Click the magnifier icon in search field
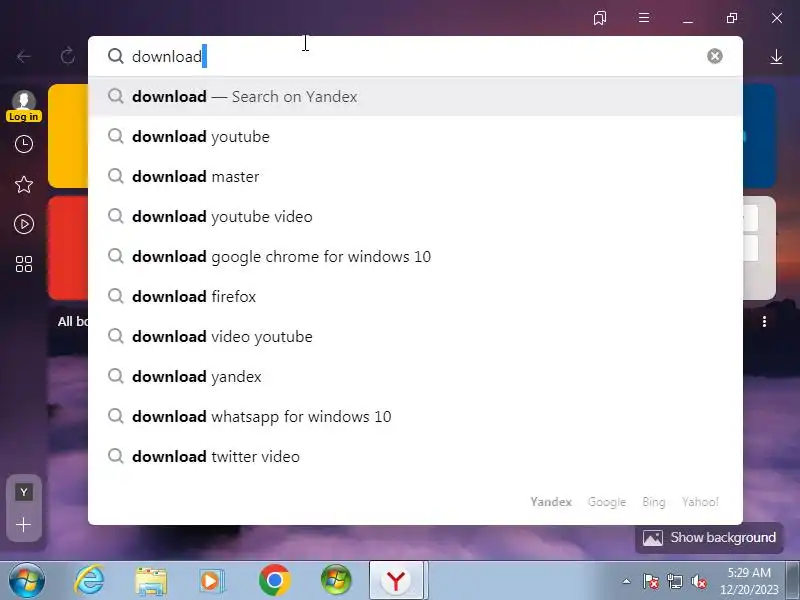Screen dimensions: 800x600 [116, 56]
